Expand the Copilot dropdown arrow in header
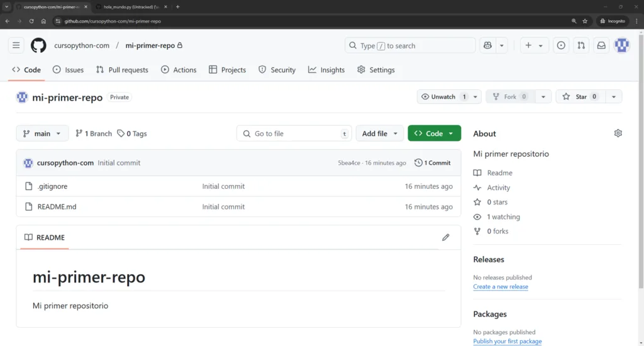Image resolution: width=644 pixels, height=346 pixels. tap(502, 45)
